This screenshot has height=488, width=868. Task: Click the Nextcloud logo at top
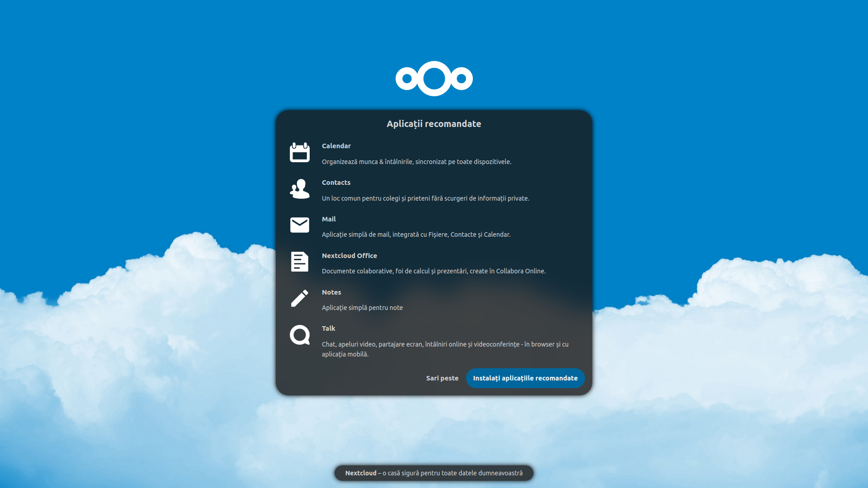[x=434, y=79]
